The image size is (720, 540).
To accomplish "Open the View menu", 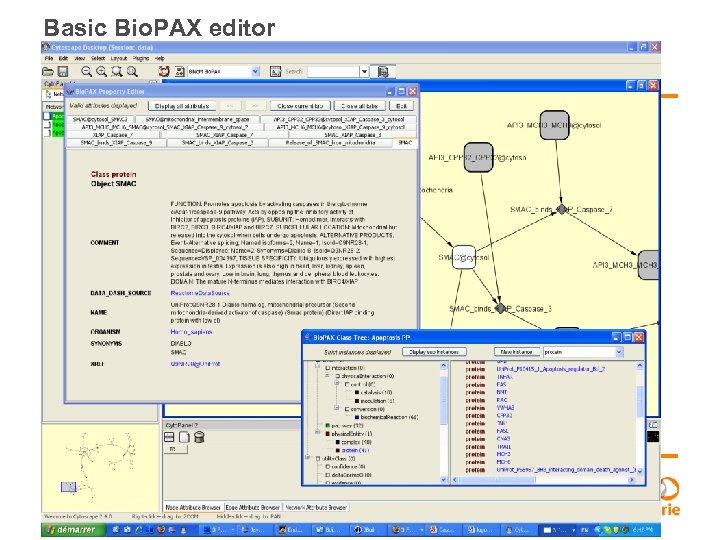I will click(80, 58).
